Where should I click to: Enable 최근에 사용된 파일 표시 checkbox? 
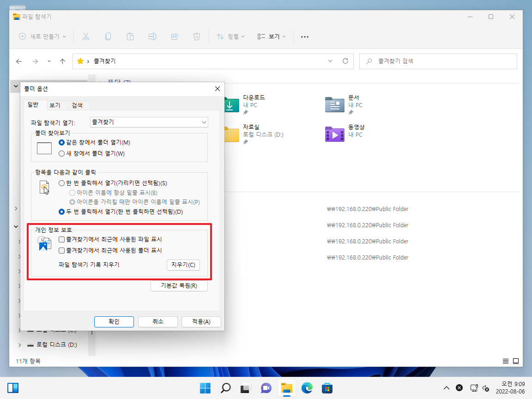[61, 240]
